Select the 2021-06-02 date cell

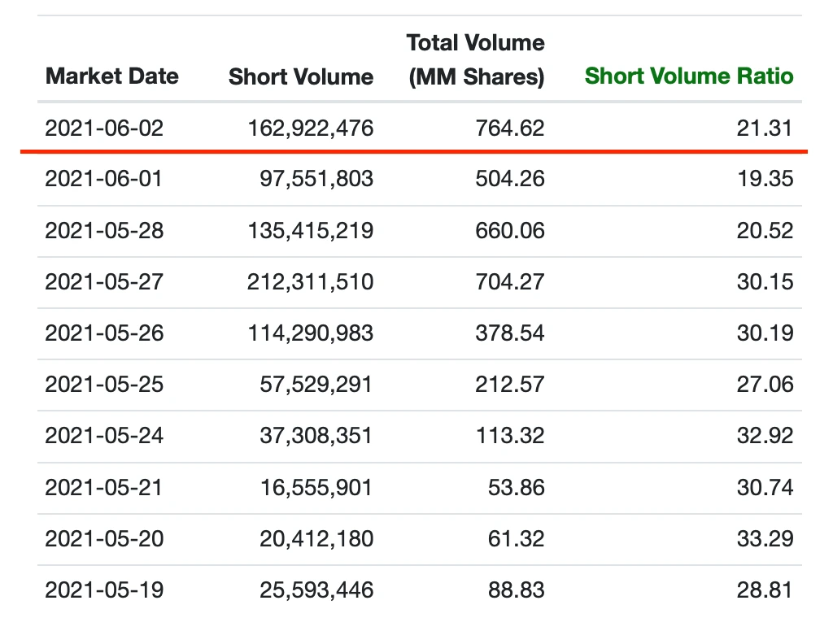point(104,128)
